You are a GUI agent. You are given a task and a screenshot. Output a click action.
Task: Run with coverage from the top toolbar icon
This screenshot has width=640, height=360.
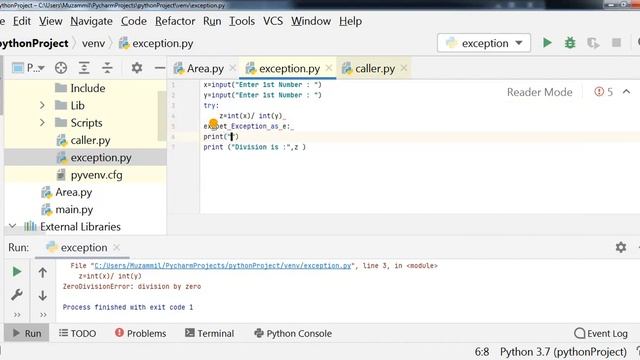(593, 43)
